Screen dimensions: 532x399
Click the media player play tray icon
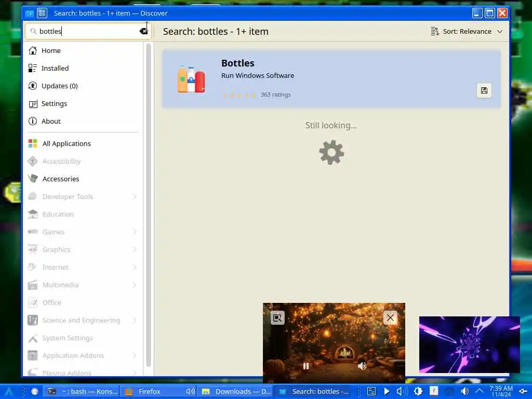[x=387, y=392]
